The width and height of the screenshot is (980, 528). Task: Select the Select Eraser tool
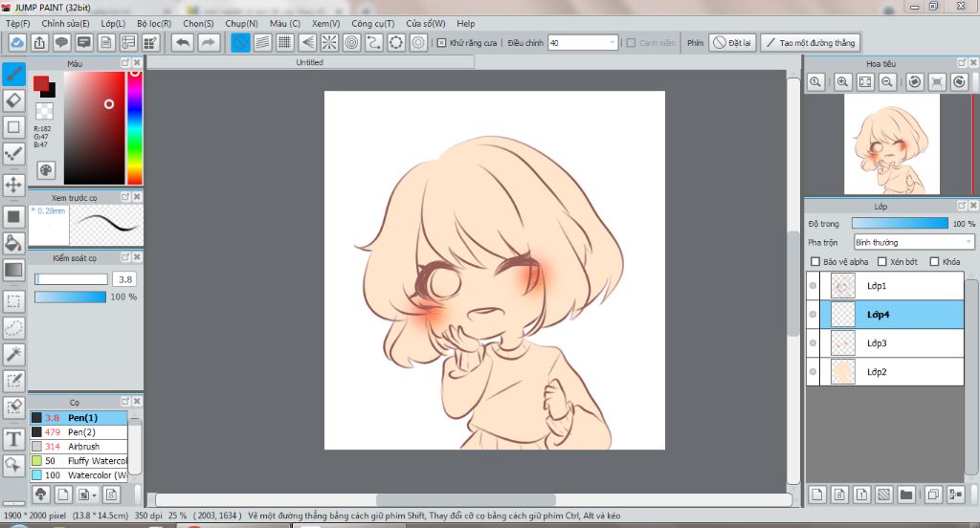(13, 407)
